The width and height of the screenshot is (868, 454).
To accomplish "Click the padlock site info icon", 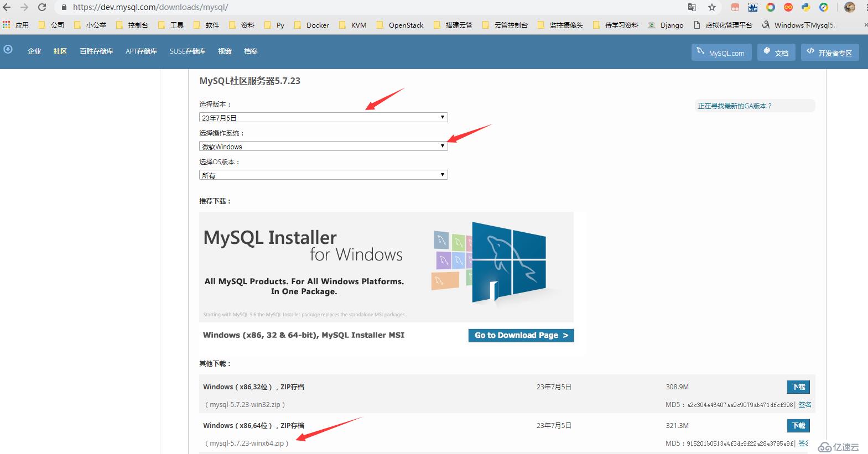I will [x=64, y=8].
